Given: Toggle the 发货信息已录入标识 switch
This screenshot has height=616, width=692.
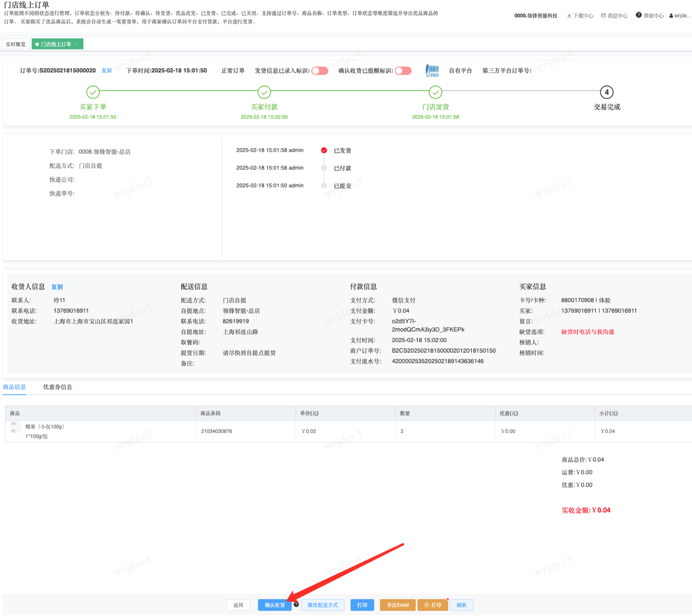Looking at the screenshot, I should coord(320,71).
